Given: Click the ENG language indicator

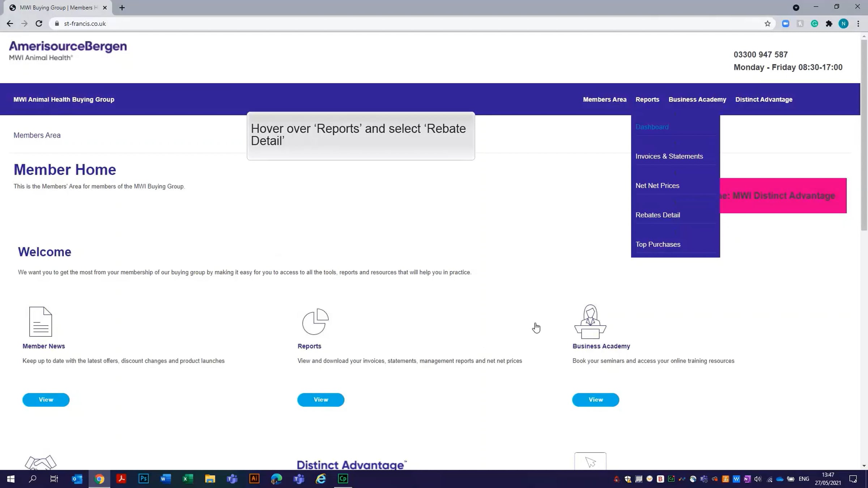Looking at the screenshot, I should pos(804,479).
